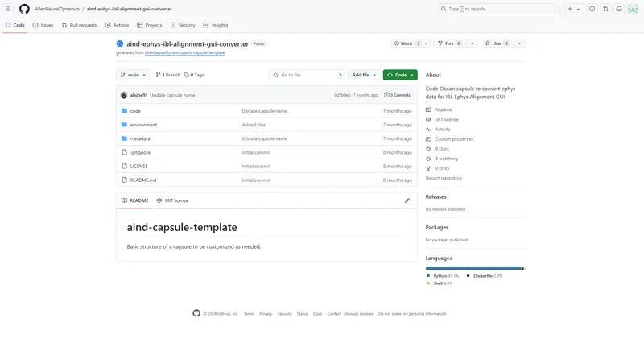Open the .gitignore file
644x359 pixels.
pyautogui.click(x=140, y=152)
